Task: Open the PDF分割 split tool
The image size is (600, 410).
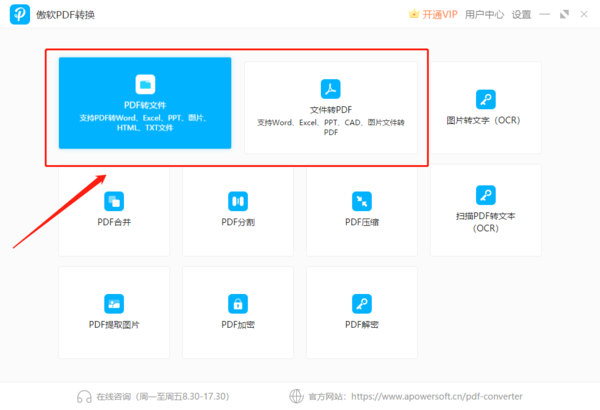Action: click(237, 210)
